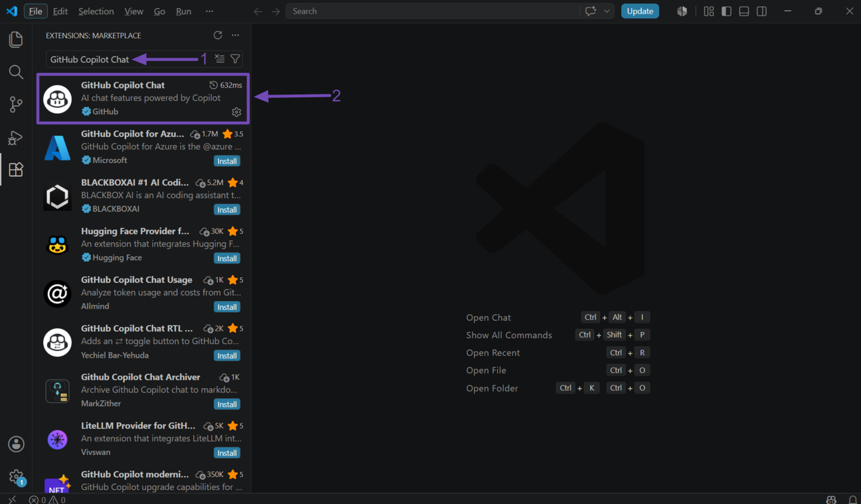This screenshot has height=504, width=861.
Task: Open the Source Control view
Action: click(x=16, y=104)
